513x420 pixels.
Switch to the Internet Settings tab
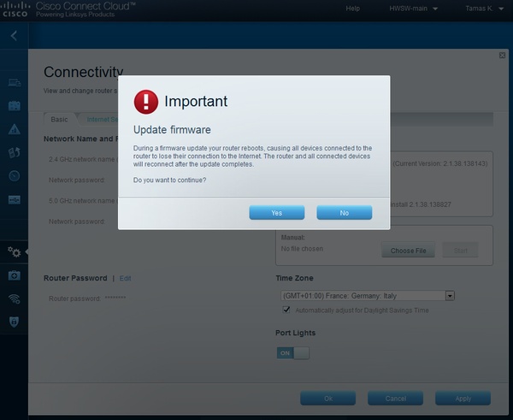click(x=102, y=120)
